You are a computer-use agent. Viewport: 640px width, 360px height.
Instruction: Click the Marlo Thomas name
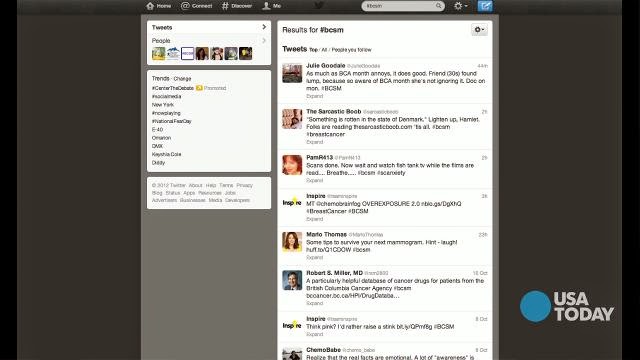[326, 234]
